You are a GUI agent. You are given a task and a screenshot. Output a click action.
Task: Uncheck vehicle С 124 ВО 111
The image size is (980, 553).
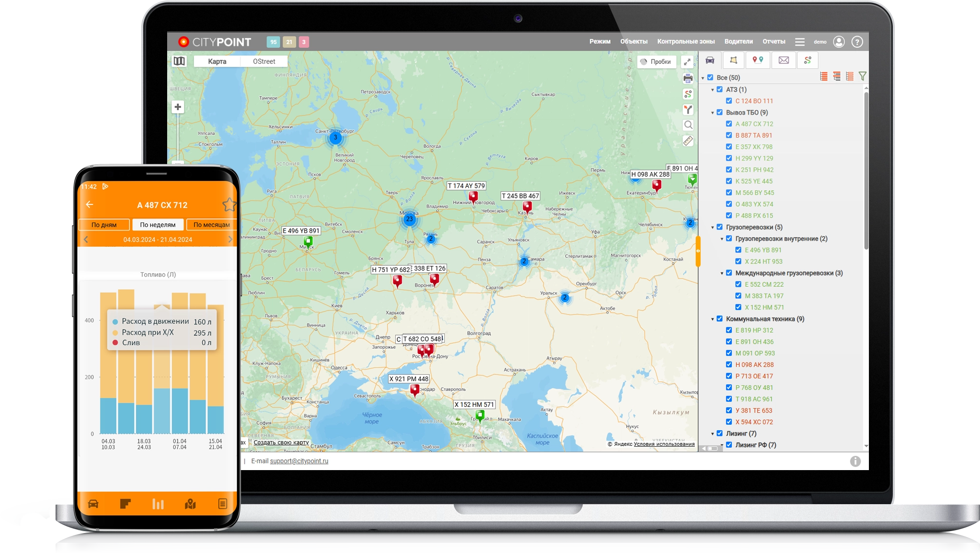pos(729,101)
